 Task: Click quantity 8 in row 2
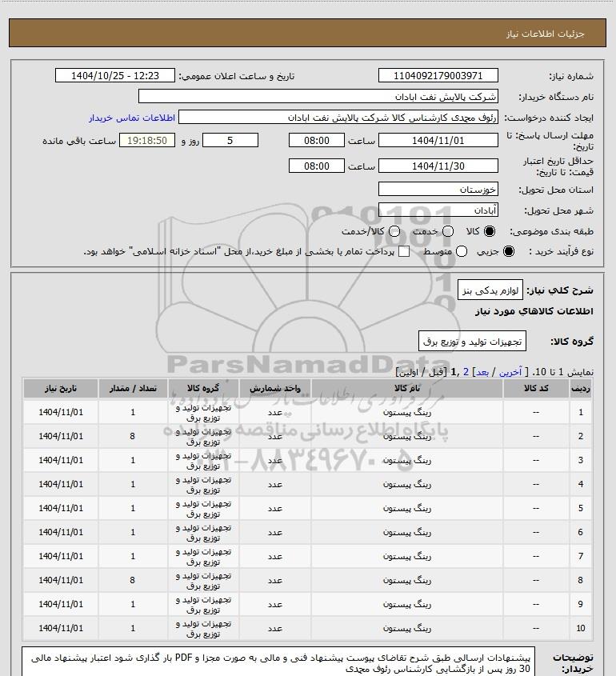[133, 436]
